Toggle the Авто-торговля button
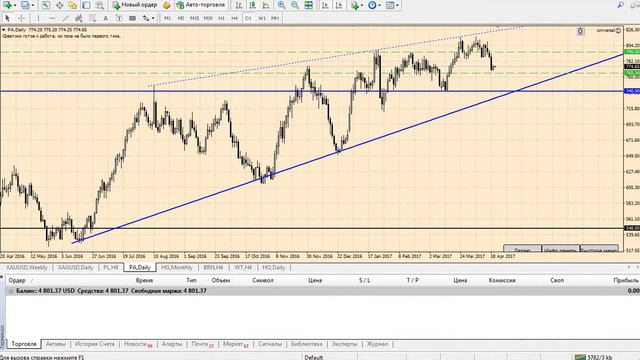 pos(201,5)
